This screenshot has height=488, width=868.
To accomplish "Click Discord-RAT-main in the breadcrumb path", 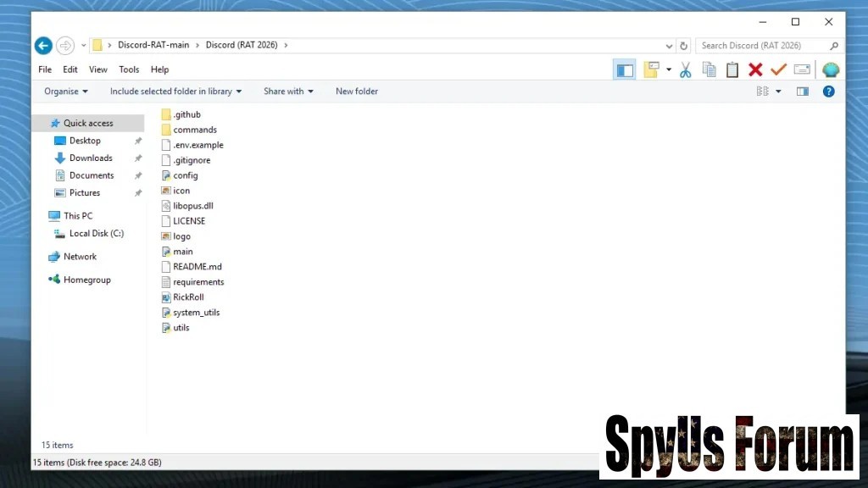I will point(153,46).
